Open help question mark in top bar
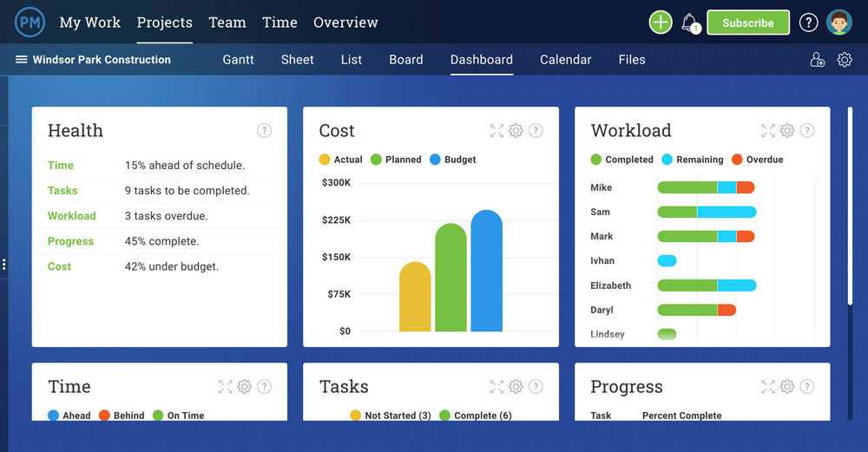Viewport: 868px width, 452px height. coord(808,23)
